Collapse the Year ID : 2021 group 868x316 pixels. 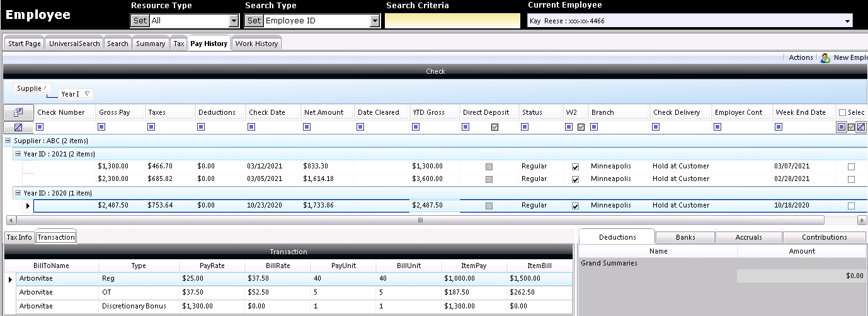pos(16,154)
